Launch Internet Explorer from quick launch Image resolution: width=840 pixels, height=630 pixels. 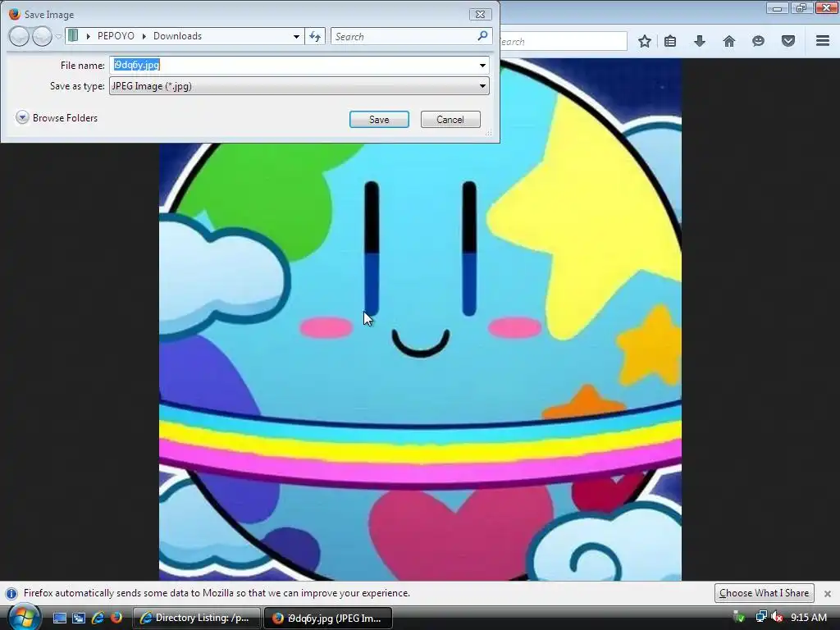[x=98, y=618]
